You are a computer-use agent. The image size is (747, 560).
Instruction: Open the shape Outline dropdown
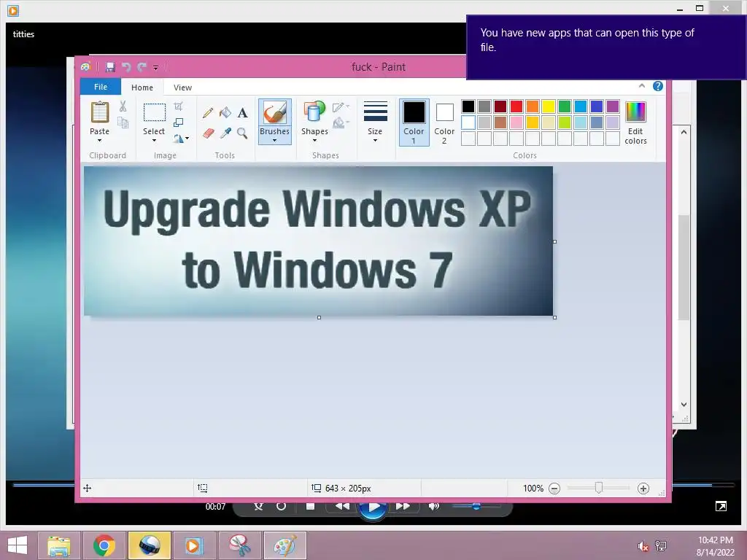point(341,107)
